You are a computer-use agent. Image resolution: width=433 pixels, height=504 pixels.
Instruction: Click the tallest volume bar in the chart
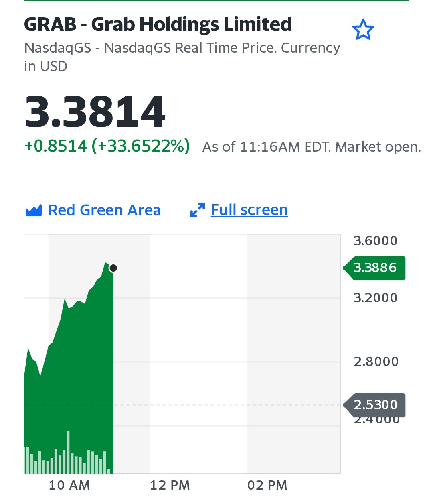[x=68, y=452]
